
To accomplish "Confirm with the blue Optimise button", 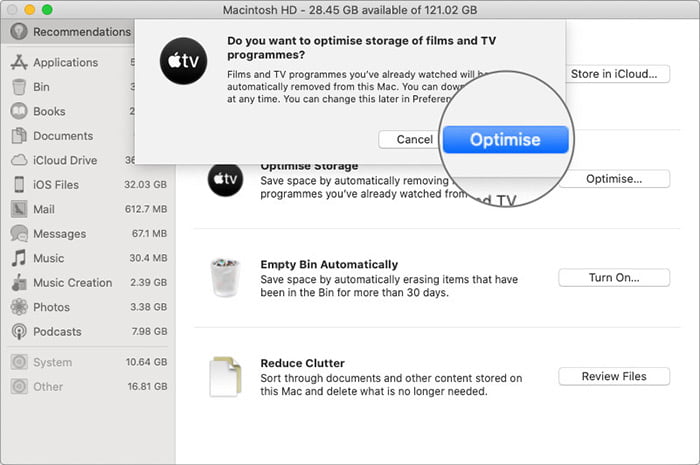I will click(x=505, y=140).
